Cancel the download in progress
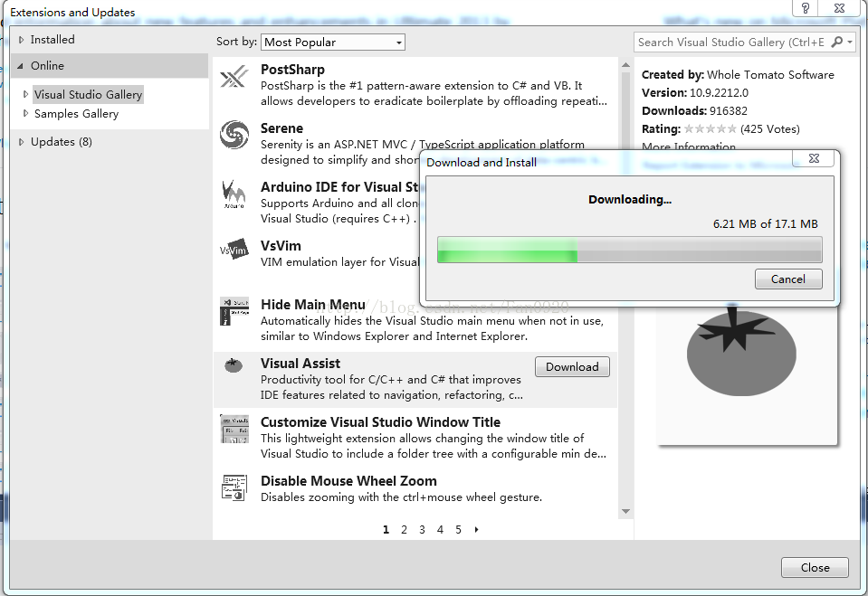This screenshot has width=868, height=596. click(x=788, y=279)
